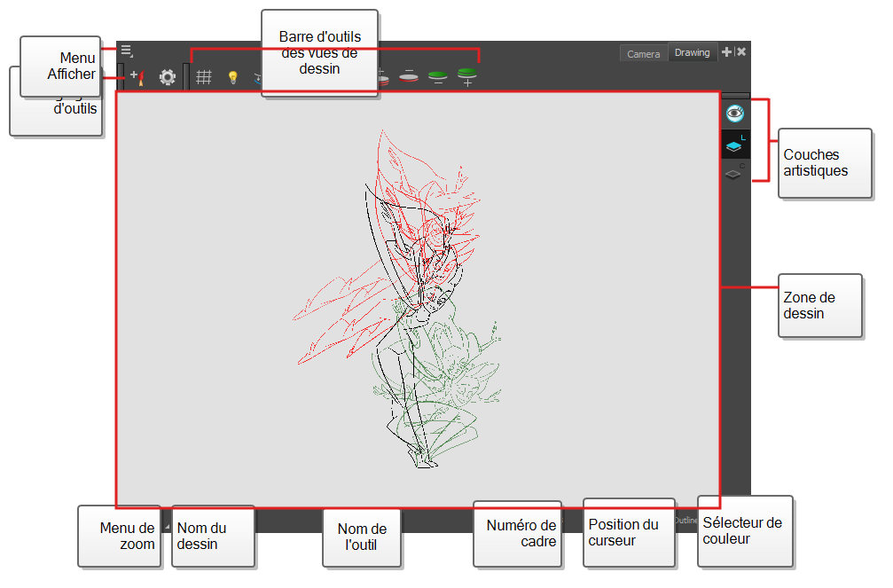
Task: Click the grip handle left of the grid icon
Action: tap(186, 77)
